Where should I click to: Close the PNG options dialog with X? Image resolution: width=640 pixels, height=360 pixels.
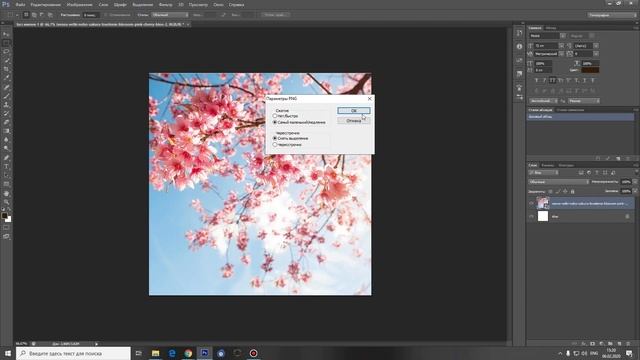tap(370, 99)
